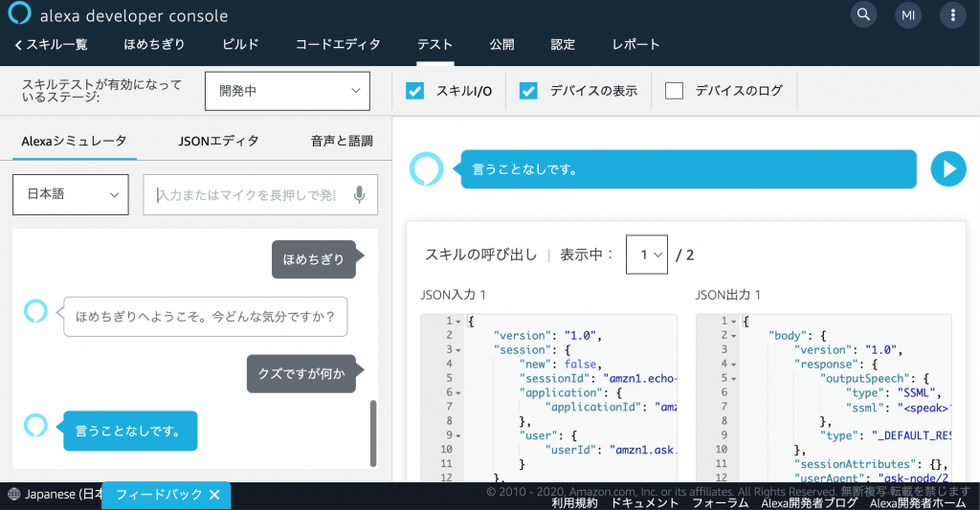980x510 pixels.
Task: Switch to the コードエディタ tab
Action: [x=338, y=44]
